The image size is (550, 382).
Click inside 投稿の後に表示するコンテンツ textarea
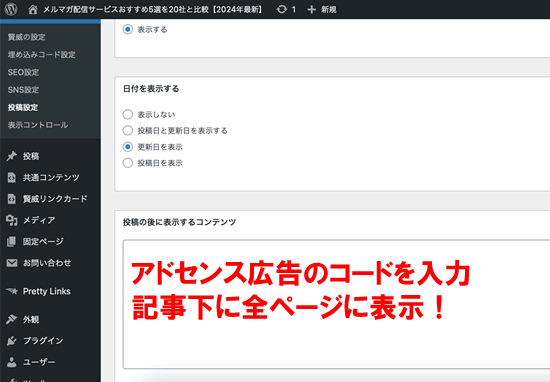336,304
